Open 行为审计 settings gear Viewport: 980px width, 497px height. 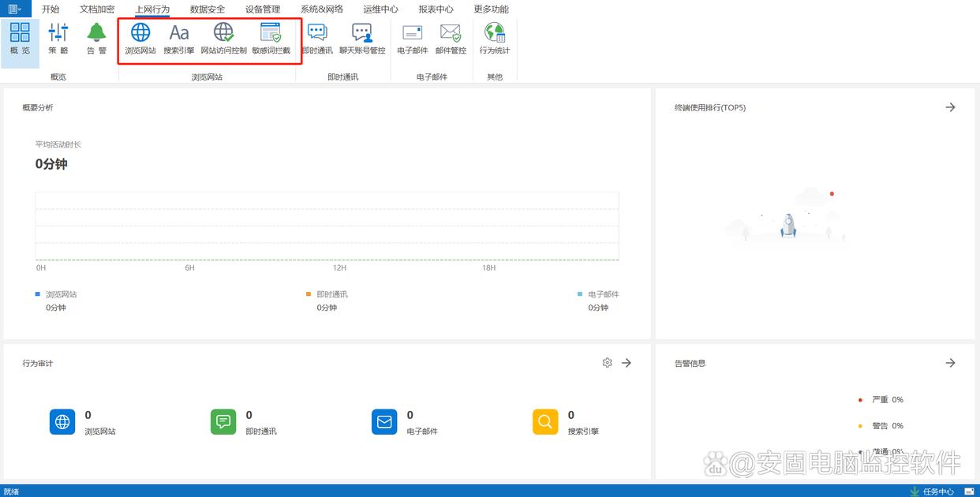607,363
